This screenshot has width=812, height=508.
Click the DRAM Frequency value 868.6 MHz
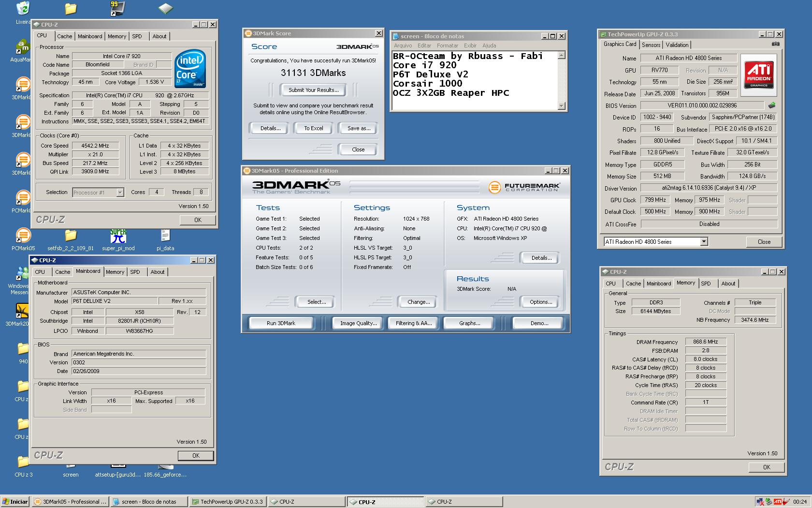point(706,342)
